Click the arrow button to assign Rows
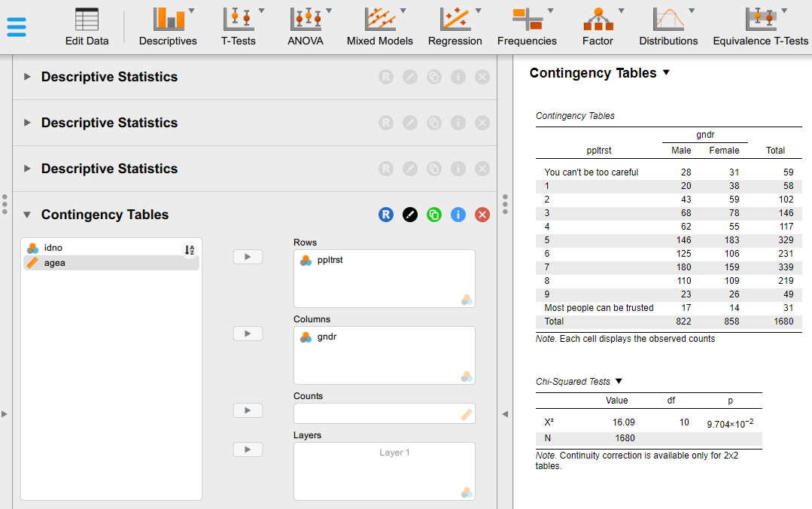812x509 pixels. [248, 257]
